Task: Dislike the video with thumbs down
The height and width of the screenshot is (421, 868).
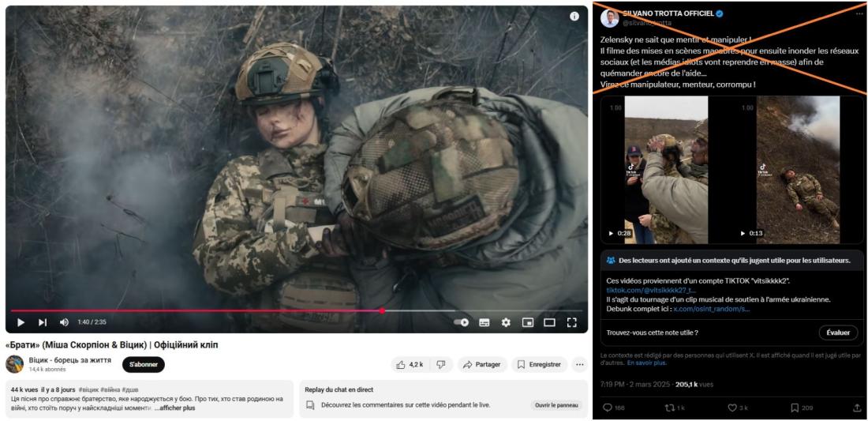Action: [x=440, y=364]
